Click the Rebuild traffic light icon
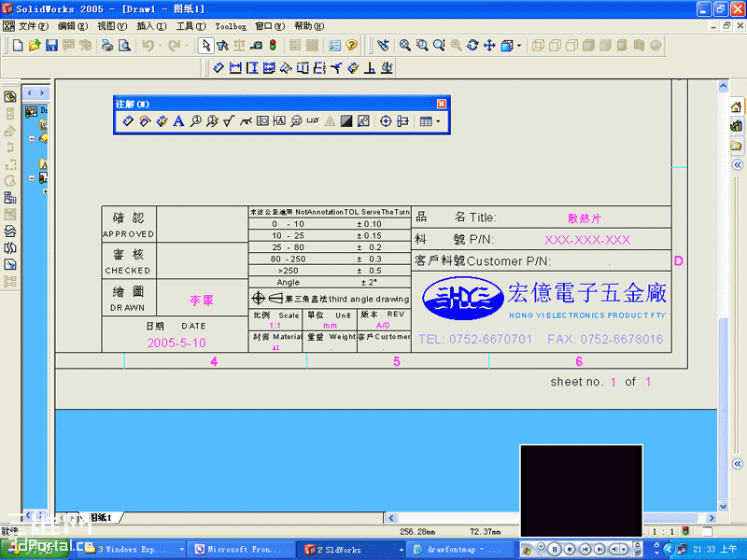 point(273,45)
